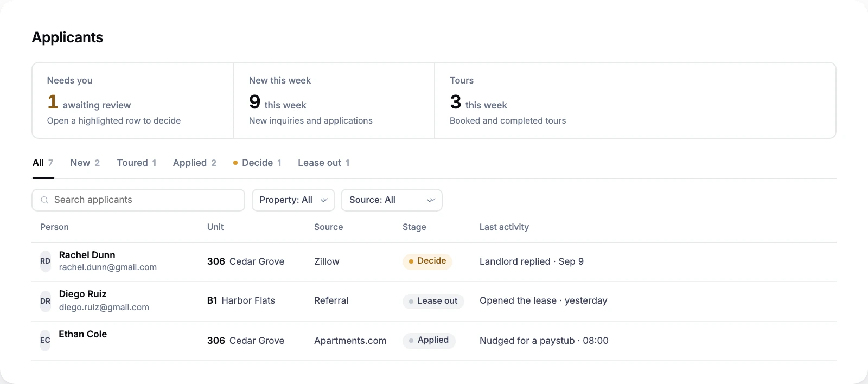Image resolution: width=868 pixels, height=384 pixels.
Task: Click 'Open a highlighted row to decide'
Action: click(114, 121)
